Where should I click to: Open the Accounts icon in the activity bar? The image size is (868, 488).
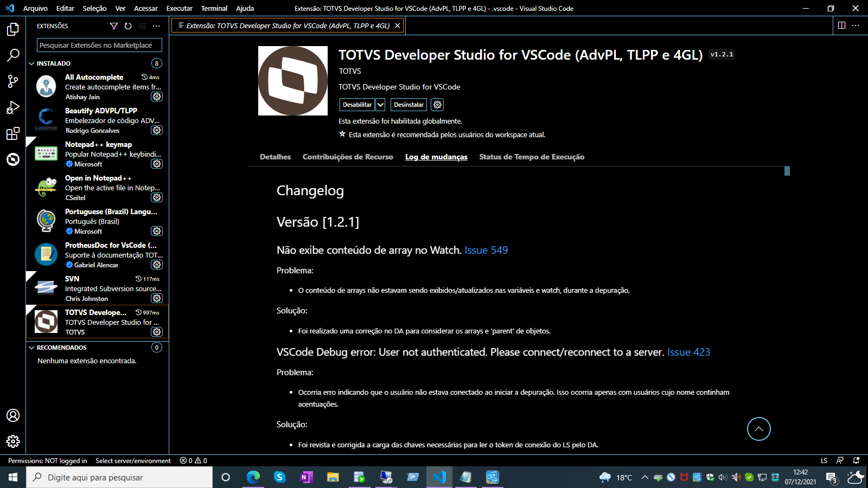(x=12, y=415)
